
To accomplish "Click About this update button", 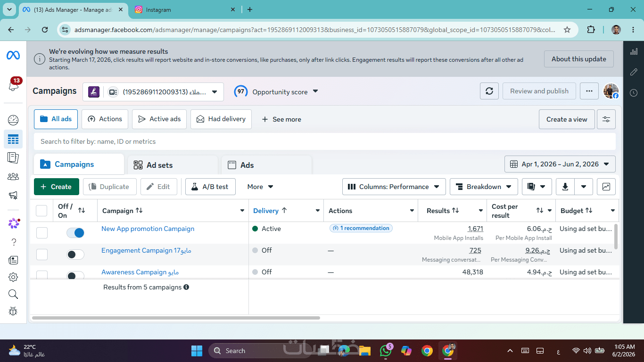I will [579, 59].
